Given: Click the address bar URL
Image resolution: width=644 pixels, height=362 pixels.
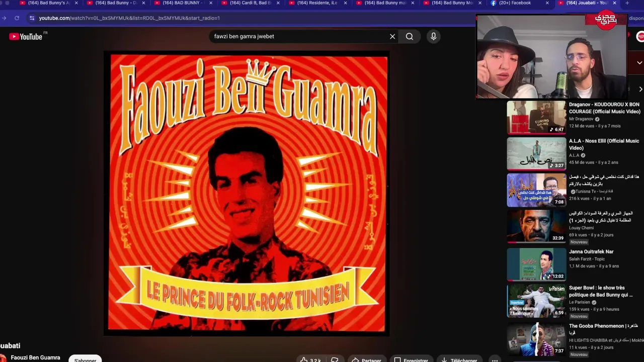Looking at the screenshot, I should click(129, 18).
